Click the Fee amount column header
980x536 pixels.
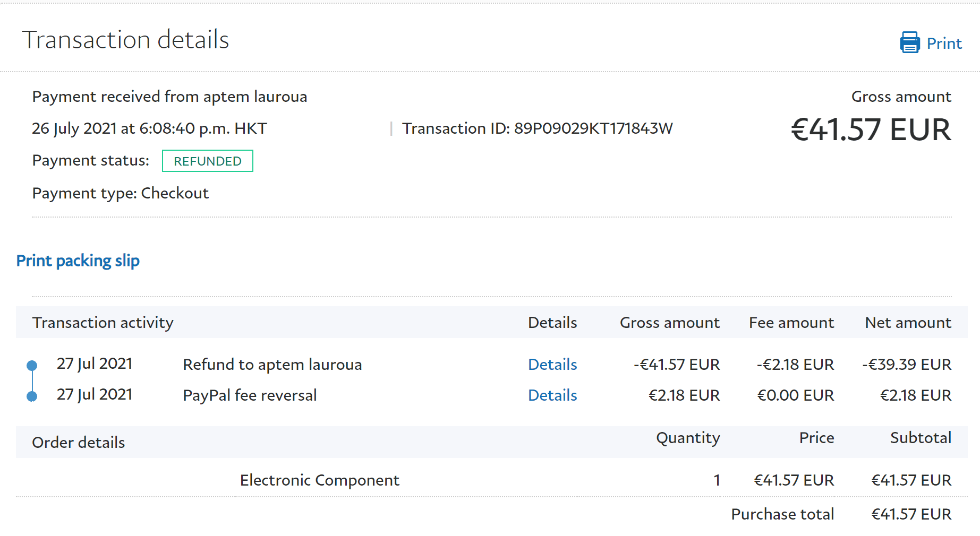[x=791, y=323]
